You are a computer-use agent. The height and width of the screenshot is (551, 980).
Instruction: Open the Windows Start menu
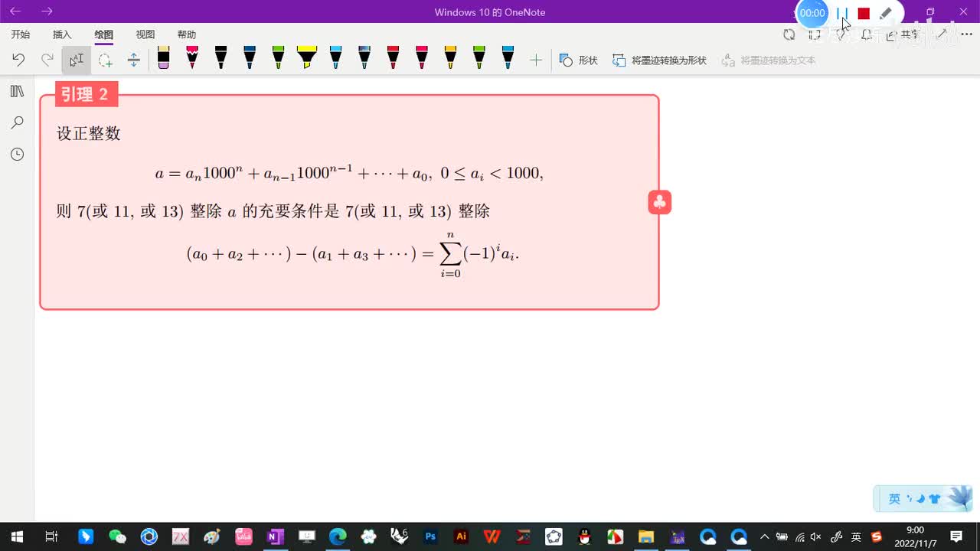point(17,536)
